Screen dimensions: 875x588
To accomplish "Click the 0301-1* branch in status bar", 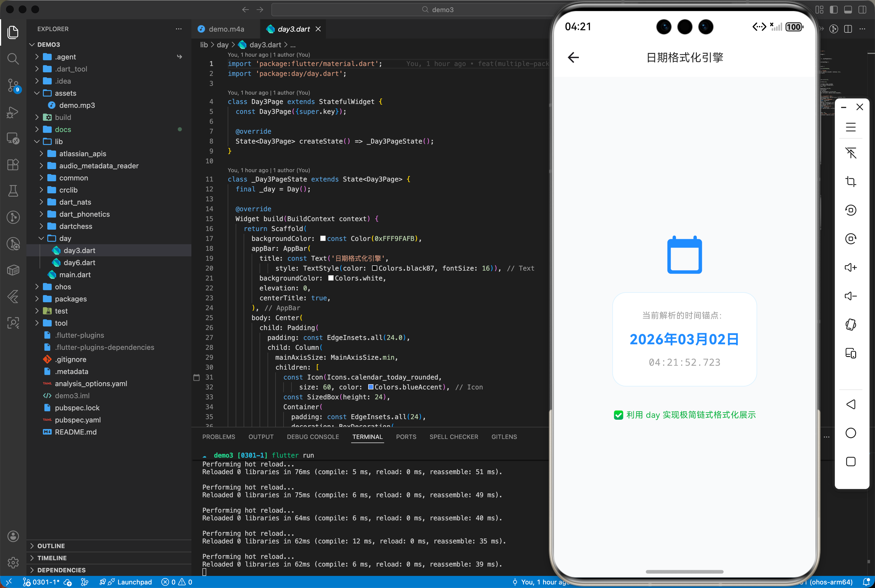I will point(46,582).
